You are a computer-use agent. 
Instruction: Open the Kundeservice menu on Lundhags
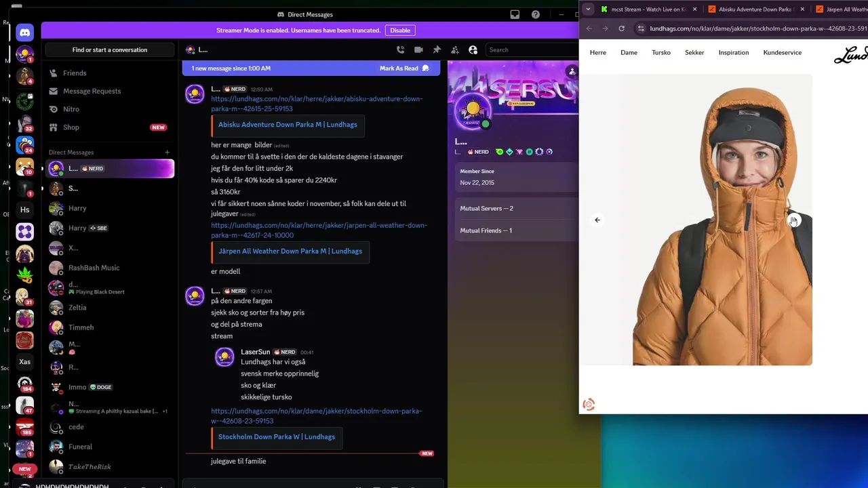tap(783, 52)
